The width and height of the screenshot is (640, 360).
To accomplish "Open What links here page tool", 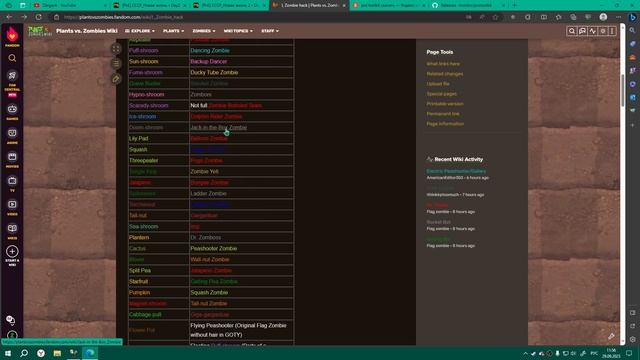I will click(443, 64).
